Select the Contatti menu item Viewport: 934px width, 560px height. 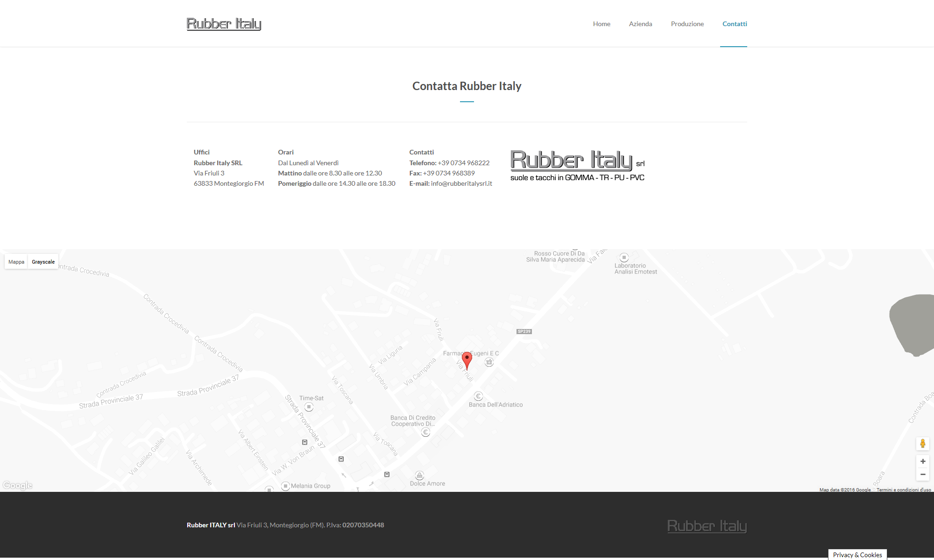coord(735,24)
